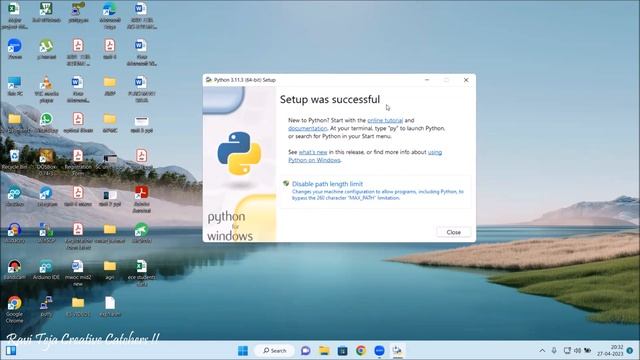Select the Audacity desktop shortcut
Viewport: 640px width, 360px height.
point(15,233)
